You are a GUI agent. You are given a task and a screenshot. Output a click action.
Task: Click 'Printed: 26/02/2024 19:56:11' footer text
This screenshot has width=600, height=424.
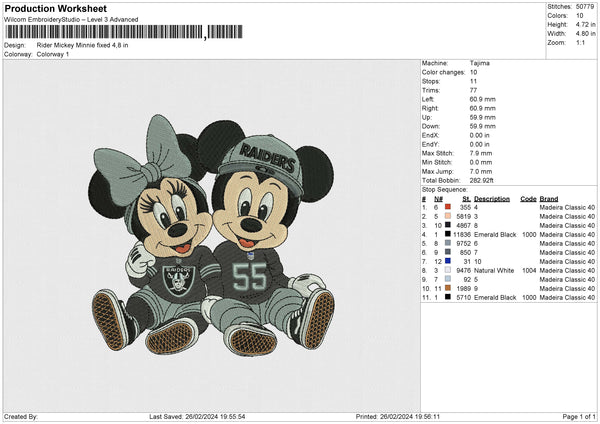click(x=398, y=416)
